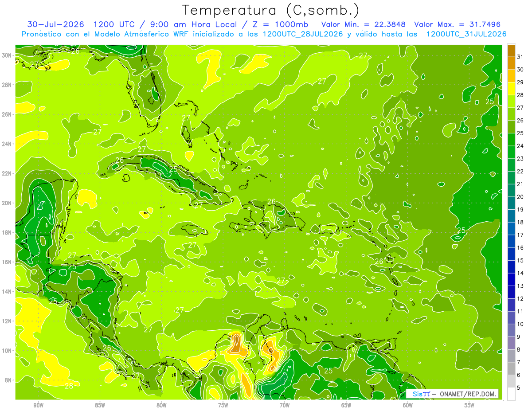Click the color scale value "21"
Image resolution: width=532 pixels, height=411 pixels.
tap(520, 184)
